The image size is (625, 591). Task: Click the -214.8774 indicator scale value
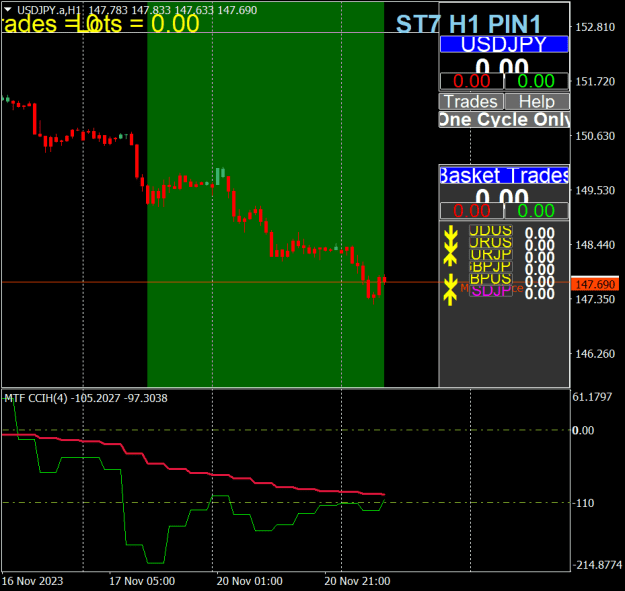click(x=597, y=565)
